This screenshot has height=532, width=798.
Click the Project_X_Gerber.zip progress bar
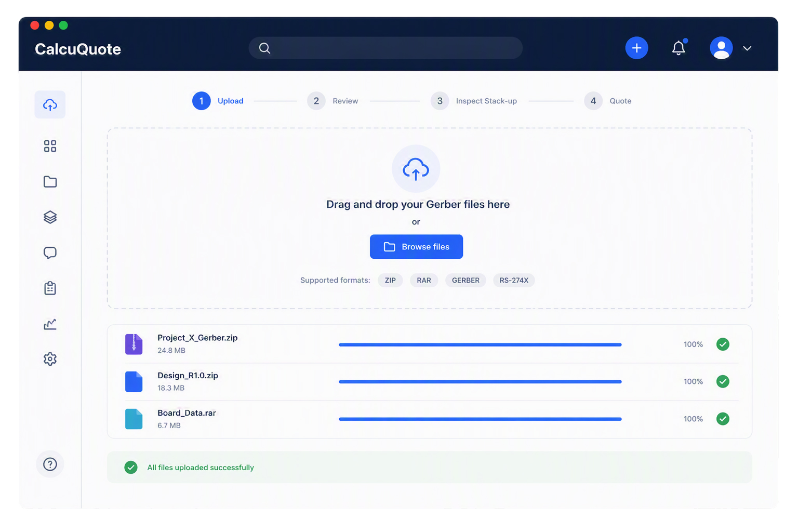click(x=480, y=344)
